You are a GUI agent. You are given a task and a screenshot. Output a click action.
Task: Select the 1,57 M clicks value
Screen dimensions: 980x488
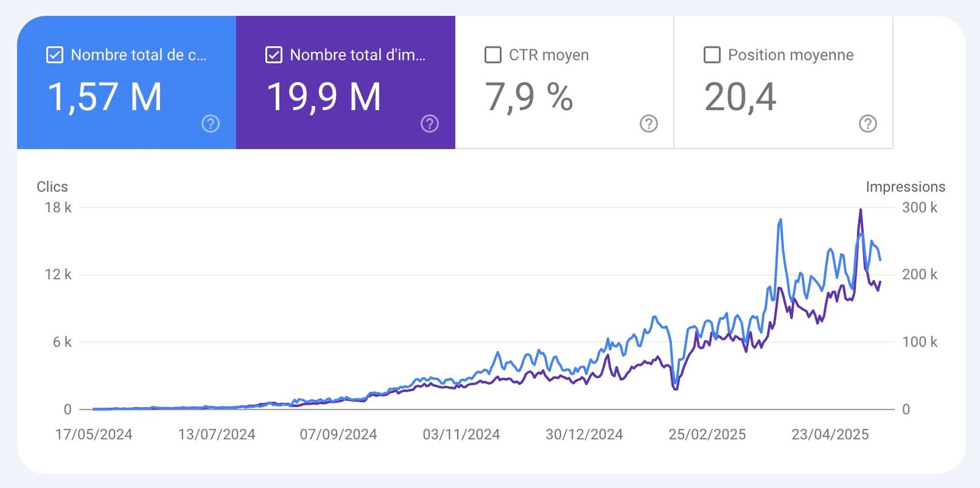[105, 97]
